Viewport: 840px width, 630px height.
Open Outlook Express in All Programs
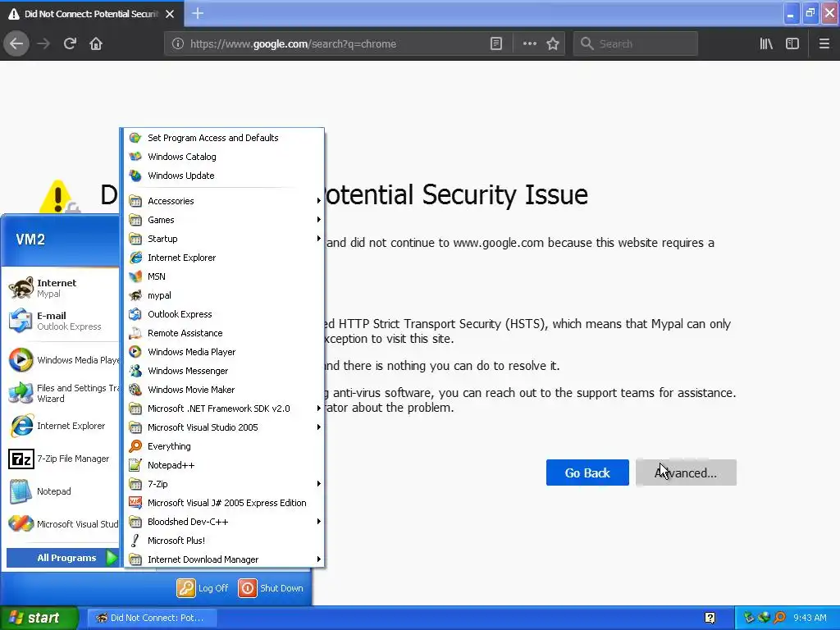point(224,314)
